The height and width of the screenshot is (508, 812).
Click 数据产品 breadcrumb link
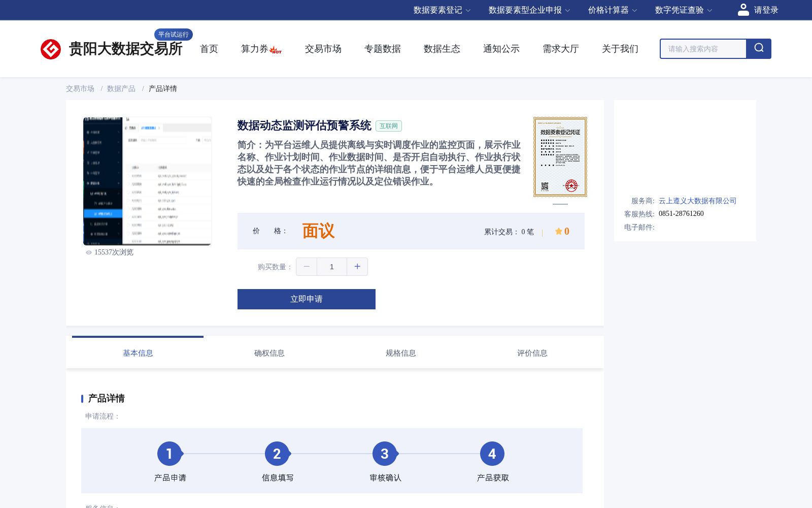[x=121, y=89]
